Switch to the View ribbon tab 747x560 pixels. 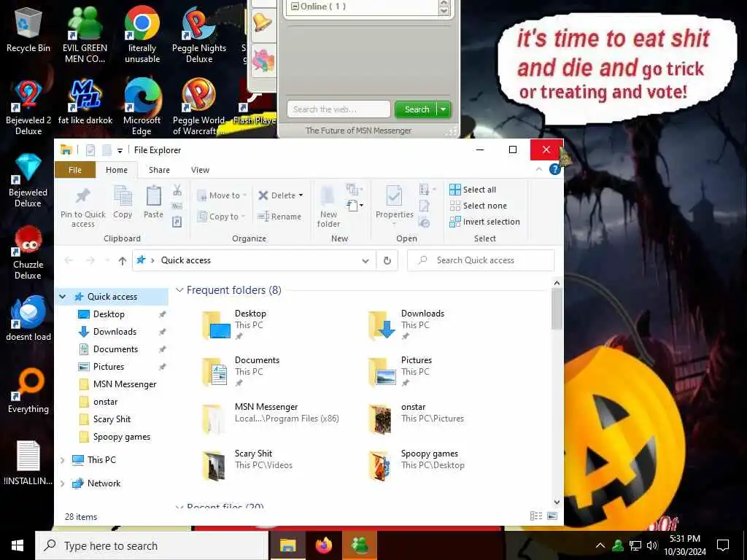(x=200, y=170)
